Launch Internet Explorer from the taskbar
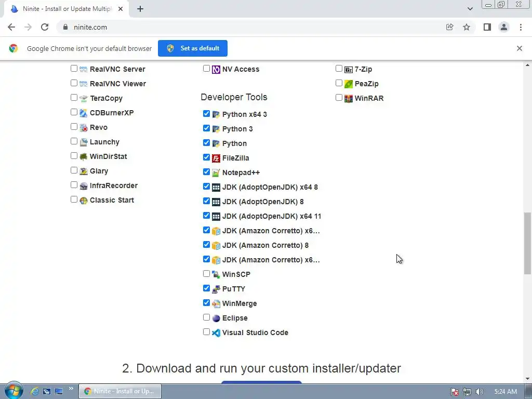 click(x=34, y=391)
